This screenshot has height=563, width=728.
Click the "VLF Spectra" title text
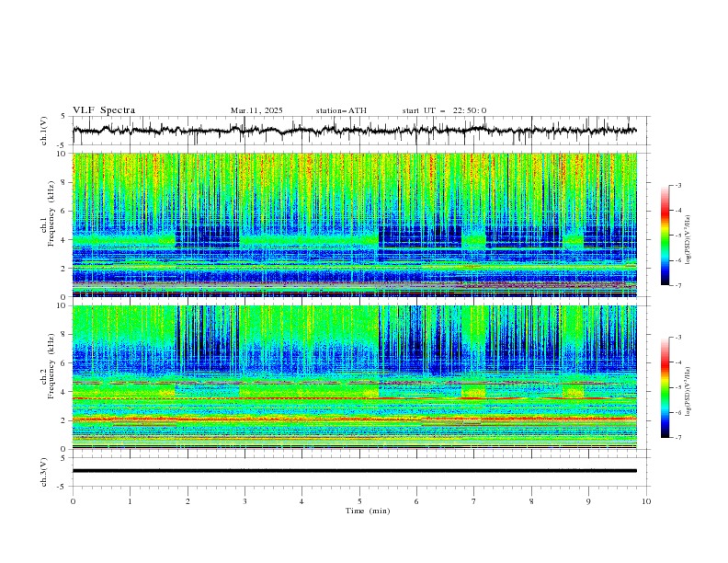104,110
